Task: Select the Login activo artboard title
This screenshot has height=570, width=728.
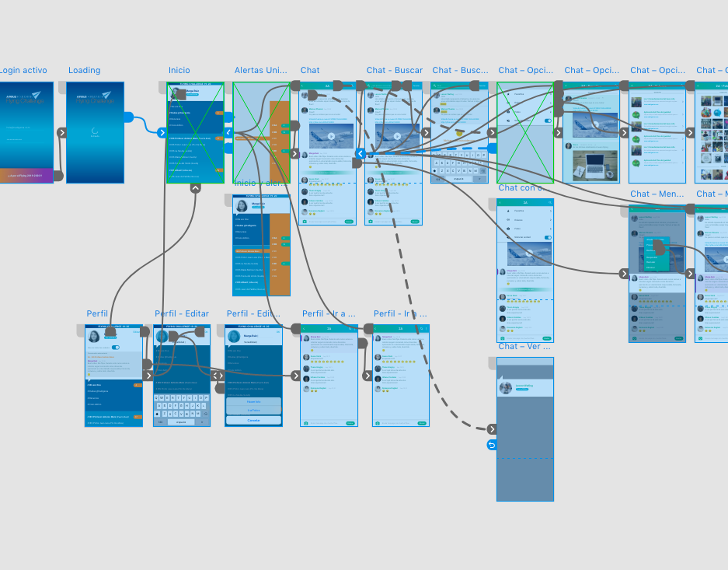Action: point(23,70)
